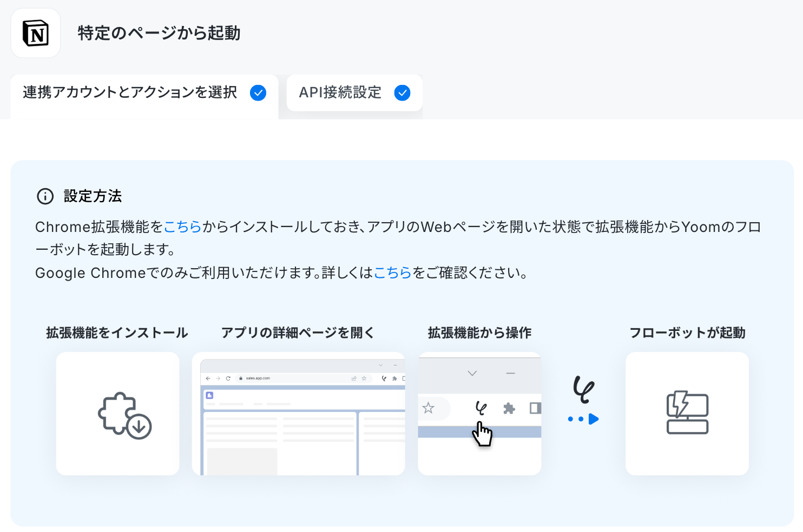The width and height of the screenshot is (803, 532).
Task: Click the puzzle extensions icon in browser illustration
Action: [x=509, y=408]
